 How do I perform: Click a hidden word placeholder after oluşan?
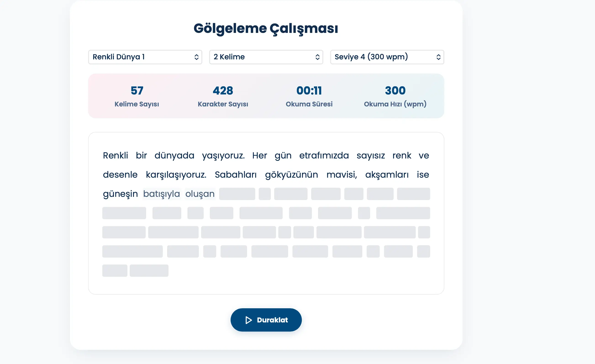click(x=237, y=193)
